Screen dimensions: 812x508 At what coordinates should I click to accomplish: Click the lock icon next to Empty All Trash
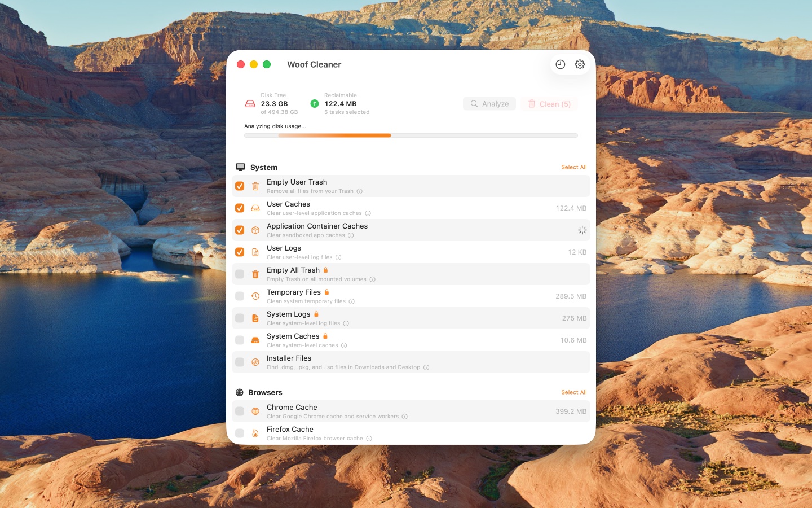click(x=325, y=270)
